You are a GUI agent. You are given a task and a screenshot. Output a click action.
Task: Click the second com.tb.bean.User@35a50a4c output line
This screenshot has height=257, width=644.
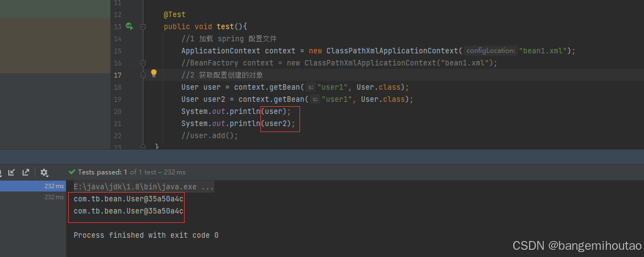pos(129,211)
